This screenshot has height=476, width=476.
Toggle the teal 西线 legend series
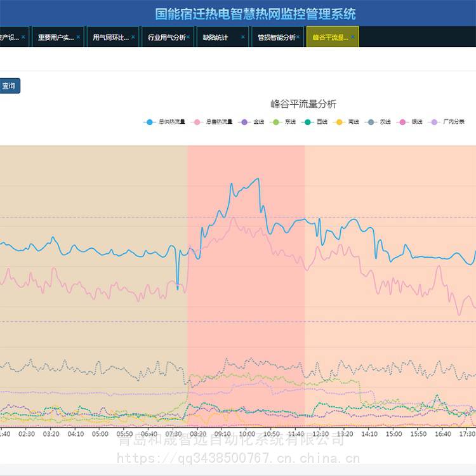point(315,122)
